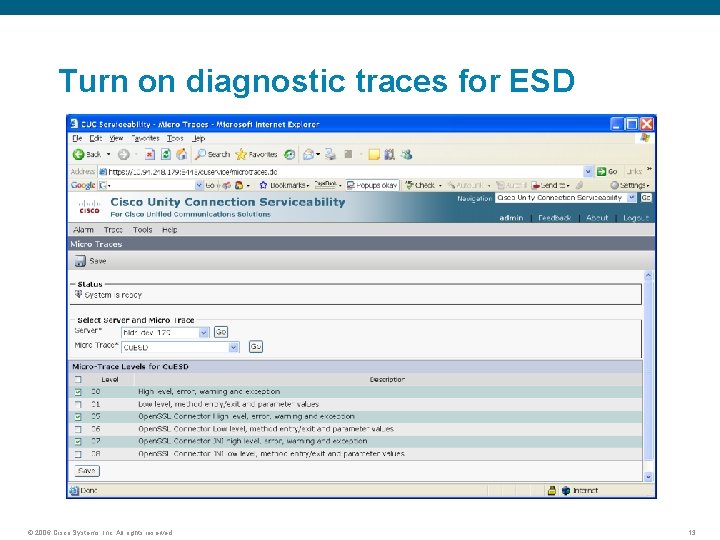Check level 01 Low level checkbox
Viewport: 720px width, 540px height.
point(78,405)
